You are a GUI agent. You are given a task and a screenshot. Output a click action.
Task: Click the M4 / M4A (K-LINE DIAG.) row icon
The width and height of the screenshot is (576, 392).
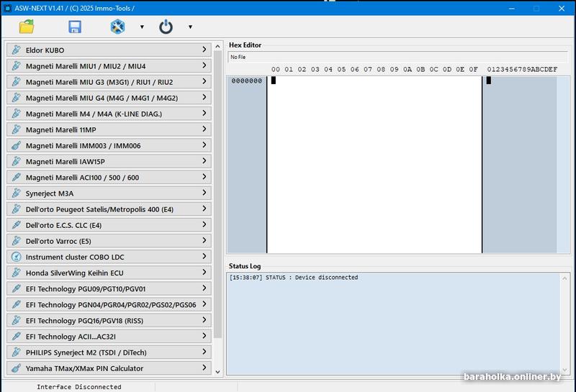point(16,114)
